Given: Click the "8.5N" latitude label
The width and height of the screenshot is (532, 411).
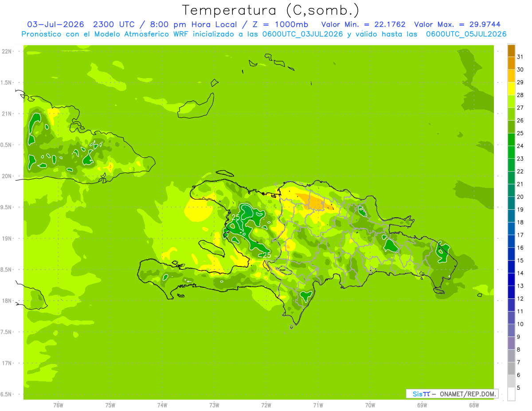Looking at the screenshot, I should pos(6,270).
